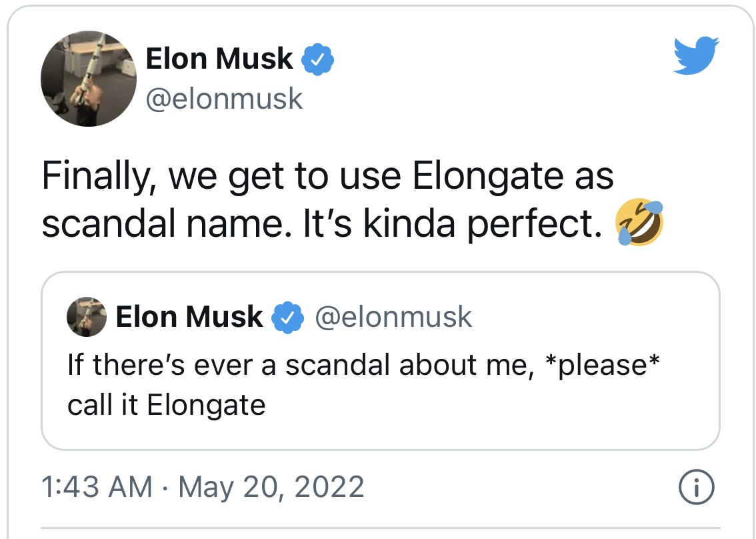The width and height of the screenshot is (756, 539).
Task: Click the 'scandal name. It's kinda perfect.' text
Action: pos(322,225)
